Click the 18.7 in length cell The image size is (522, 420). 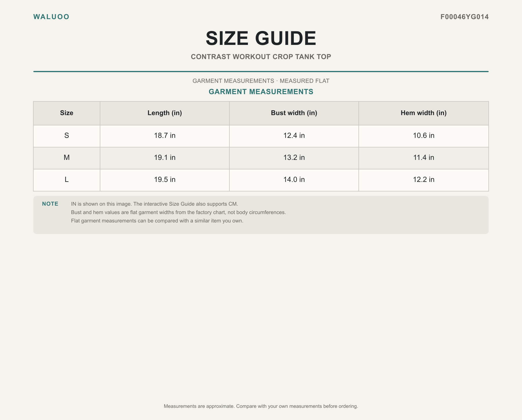click(x=165, y=136)
